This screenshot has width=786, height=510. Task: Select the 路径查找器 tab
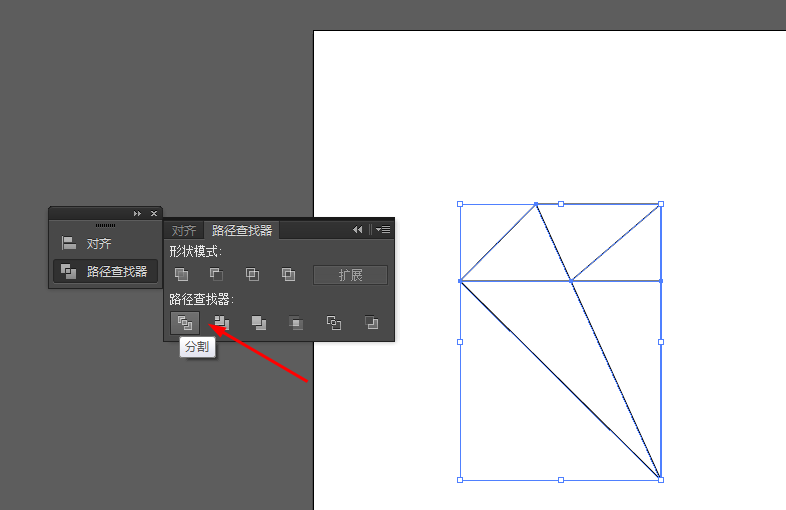[x=242, y=230]
